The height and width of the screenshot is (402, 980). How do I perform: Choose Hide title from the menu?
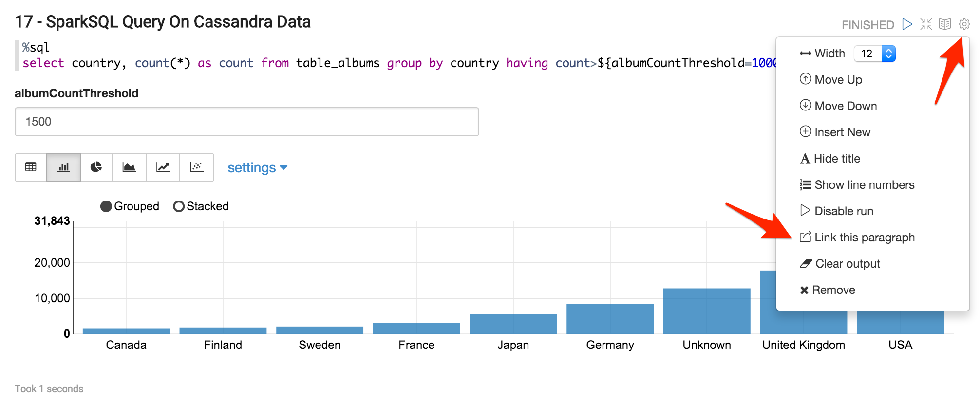(830, 158)
